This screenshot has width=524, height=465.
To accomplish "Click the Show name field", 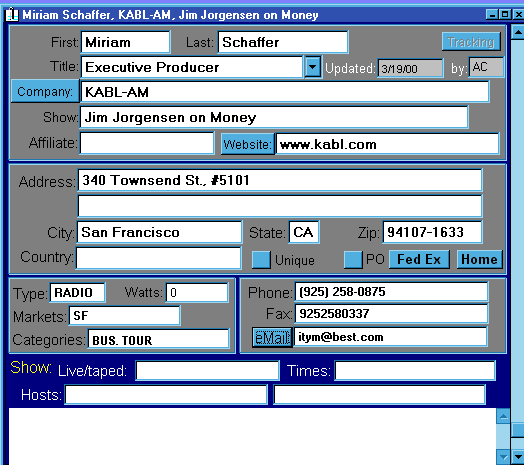I will point(274,117).
